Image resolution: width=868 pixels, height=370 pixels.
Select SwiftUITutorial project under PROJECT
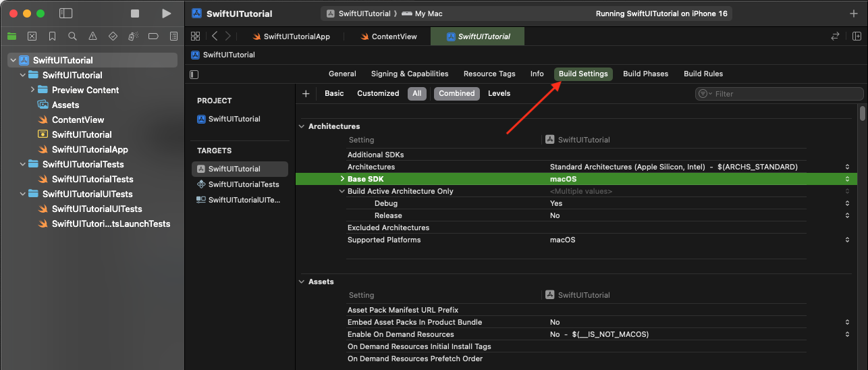click(234, 119)
